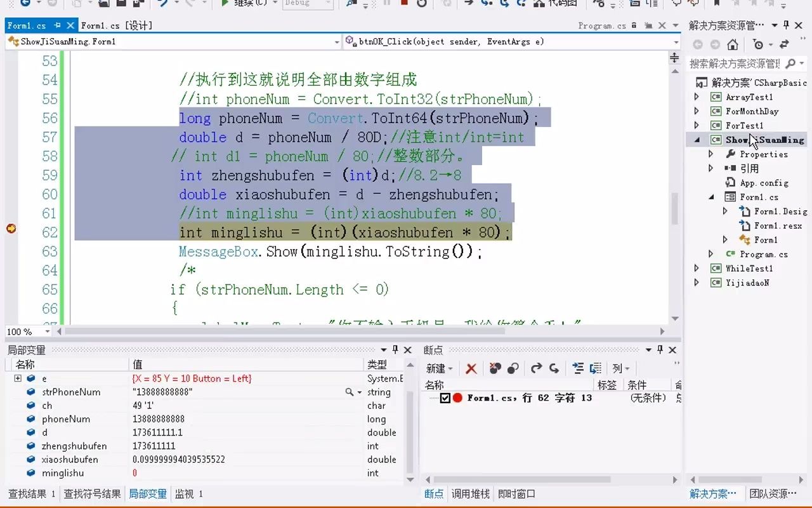This screenshot has width=812, height=508.
Task: Open the 调用堆栈 call stack tab
Action: coord(471,493)
